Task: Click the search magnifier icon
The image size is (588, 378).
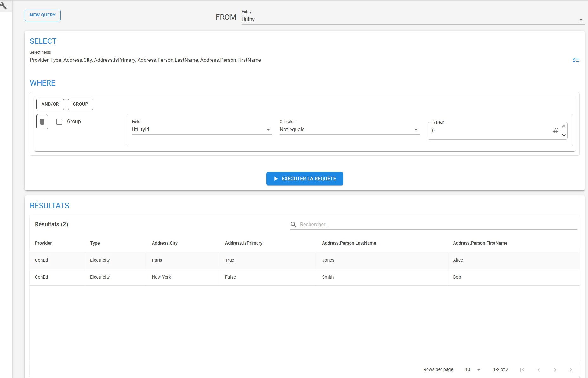Action: point(294,224)
